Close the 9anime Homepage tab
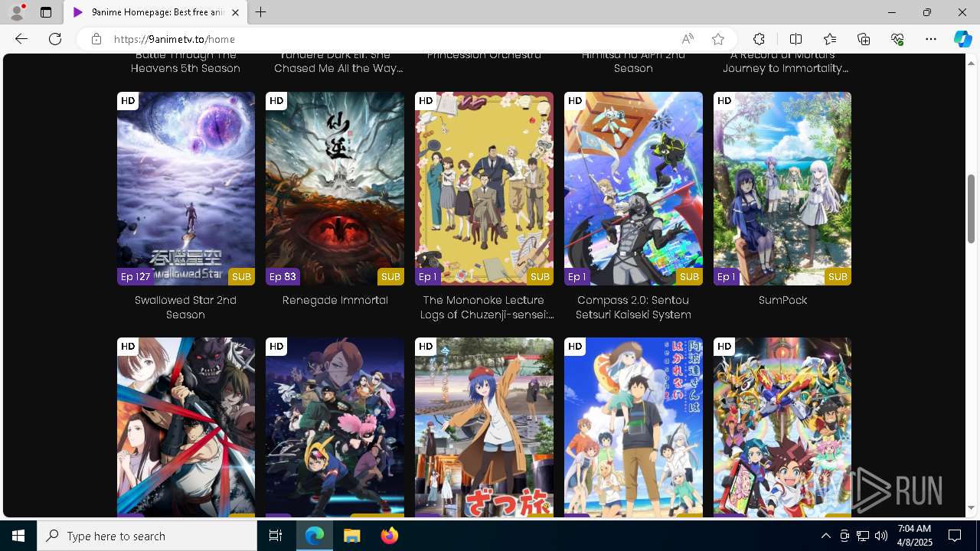 click(235, 12)
